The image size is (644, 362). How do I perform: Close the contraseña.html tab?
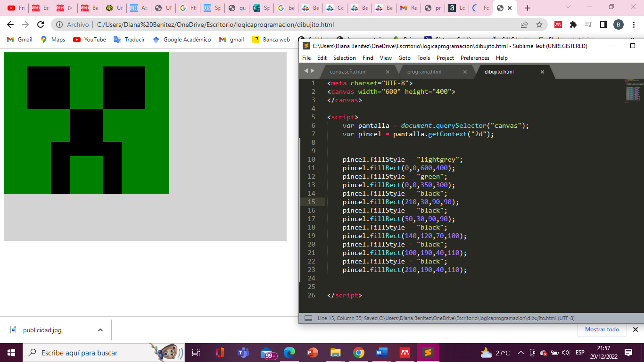coord(388,72)
